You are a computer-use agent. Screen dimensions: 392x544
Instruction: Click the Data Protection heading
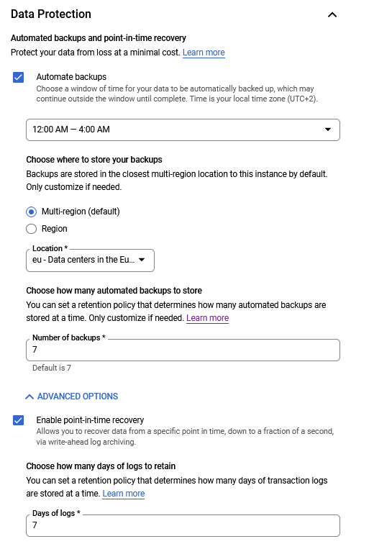[x=51, y=14]
